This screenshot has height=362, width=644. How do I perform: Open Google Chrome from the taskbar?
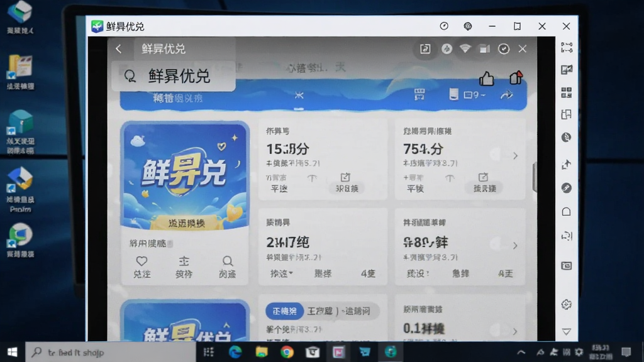287,352
